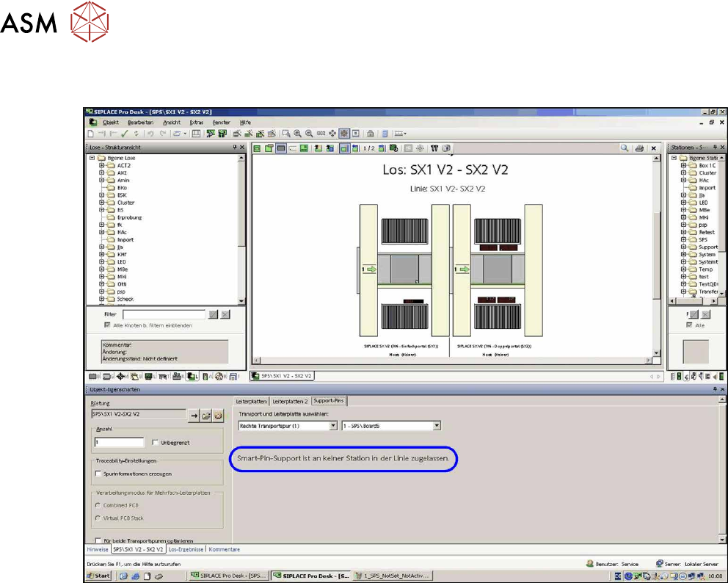Click the Undo arrow in the toolbar
The height and width of the screenshot is (583, 728).
click(150, 134)
